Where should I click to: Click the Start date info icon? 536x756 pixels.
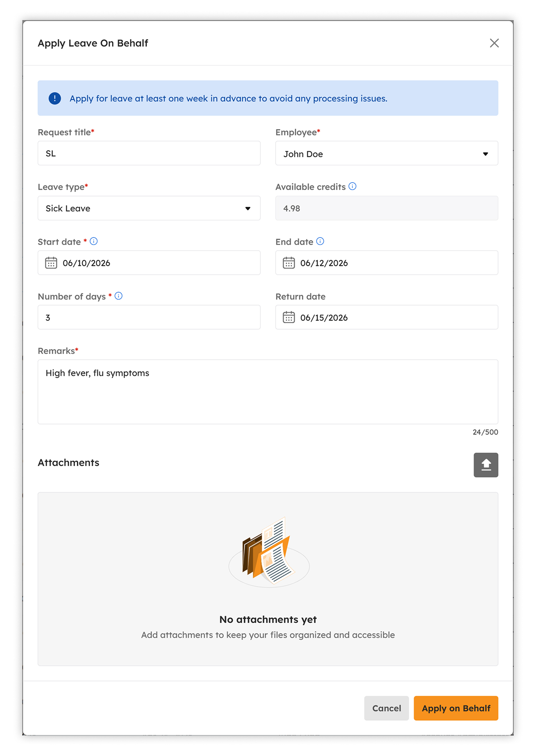(94, 241)
